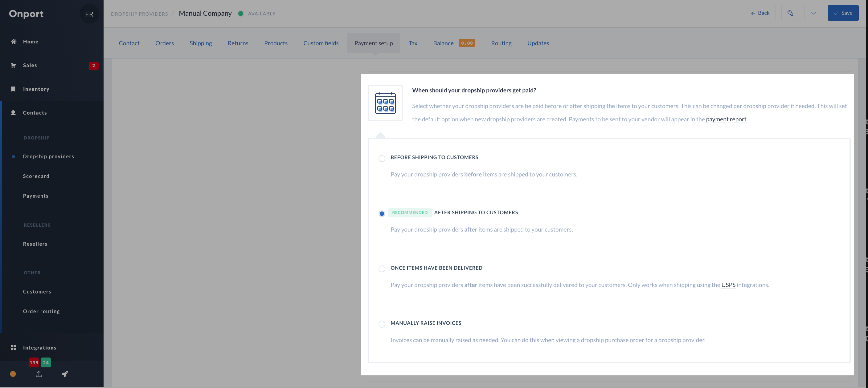Open the payment report link
The height and width of the screenshot is (388, 868).
pos(726,119)
